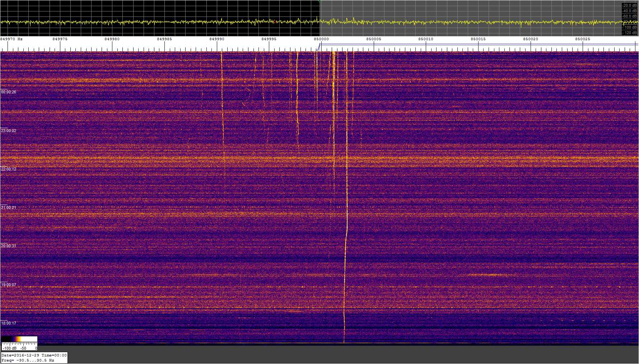Click the 850020 frequency scale label
The height and width of the screenshot is (364, 639).
click(x=531, y=39)
